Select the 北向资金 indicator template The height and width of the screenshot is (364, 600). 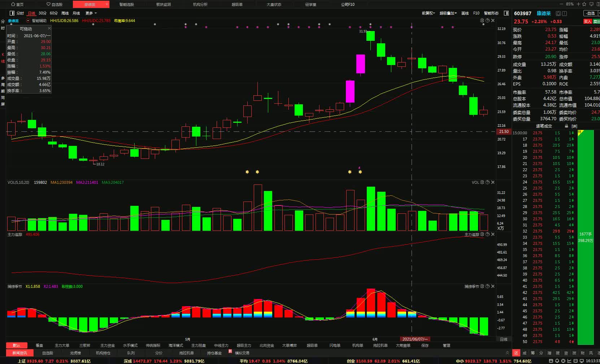(x=266, y=346)
